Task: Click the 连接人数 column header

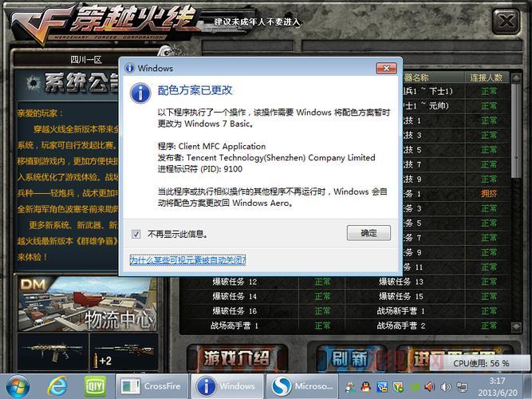Action: 487,77
